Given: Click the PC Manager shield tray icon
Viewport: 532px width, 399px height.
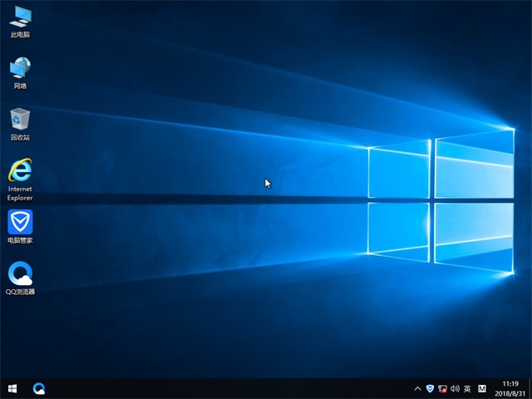Looking at the screenshot, I should [430, 388].
